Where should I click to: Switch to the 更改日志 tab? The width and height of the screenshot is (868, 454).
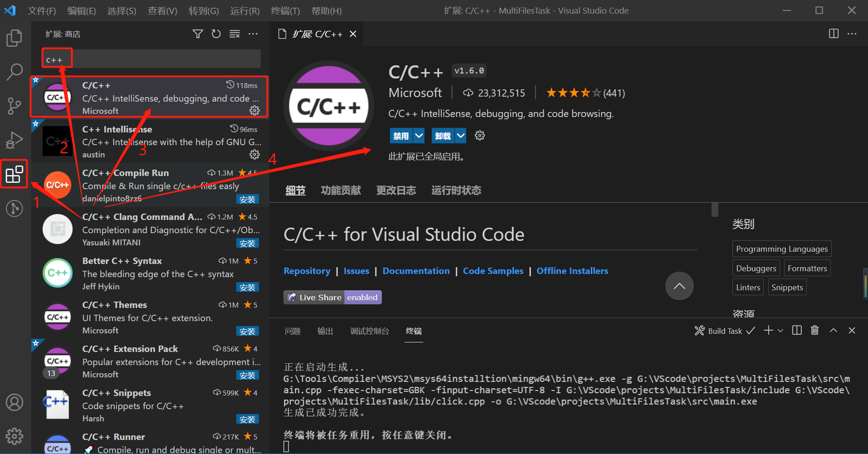[x=396, y=190]
